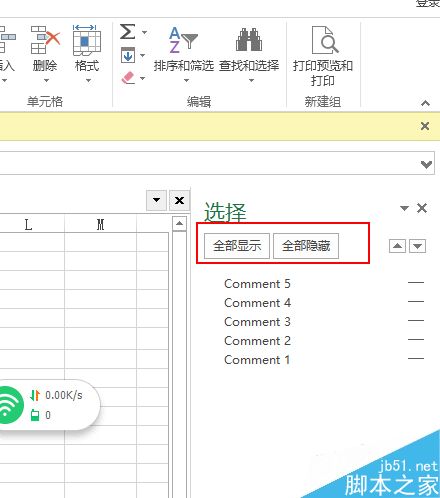The image size is (440, 498).
Task: Click column M header
Action: (x=100, y=224)
